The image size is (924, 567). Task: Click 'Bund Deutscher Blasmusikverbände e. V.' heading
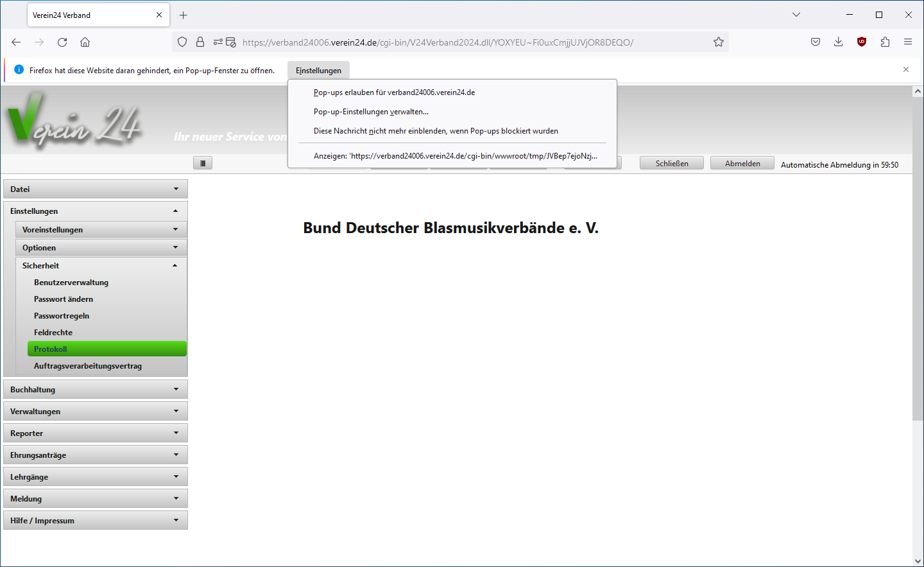[x=450, y=228]
